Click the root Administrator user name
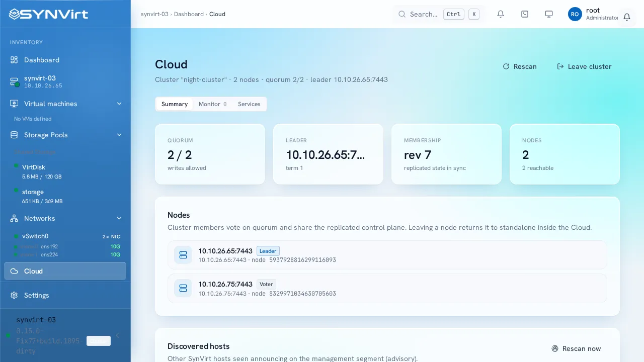 coord(602,14)
